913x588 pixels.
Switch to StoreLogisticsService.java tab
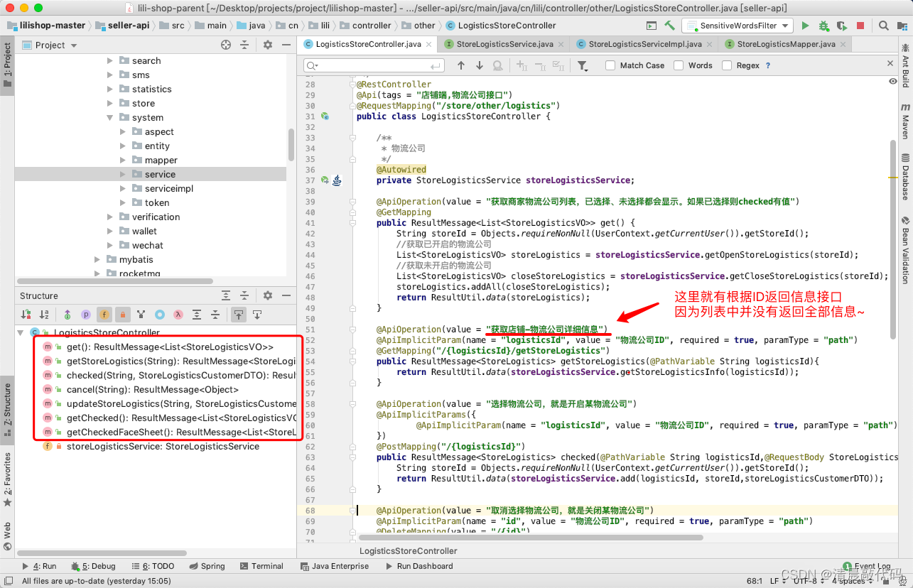coord(504,44)
